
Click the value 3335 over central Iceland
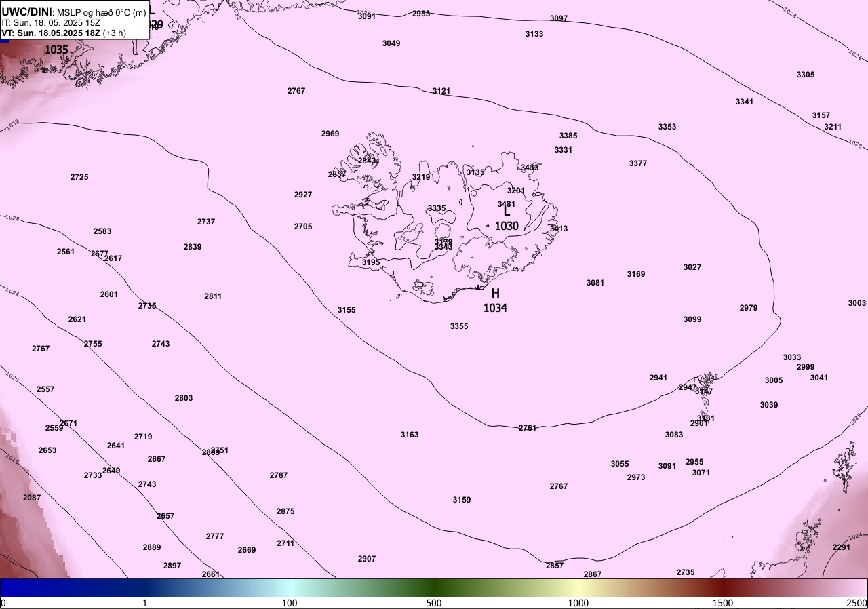437,208
